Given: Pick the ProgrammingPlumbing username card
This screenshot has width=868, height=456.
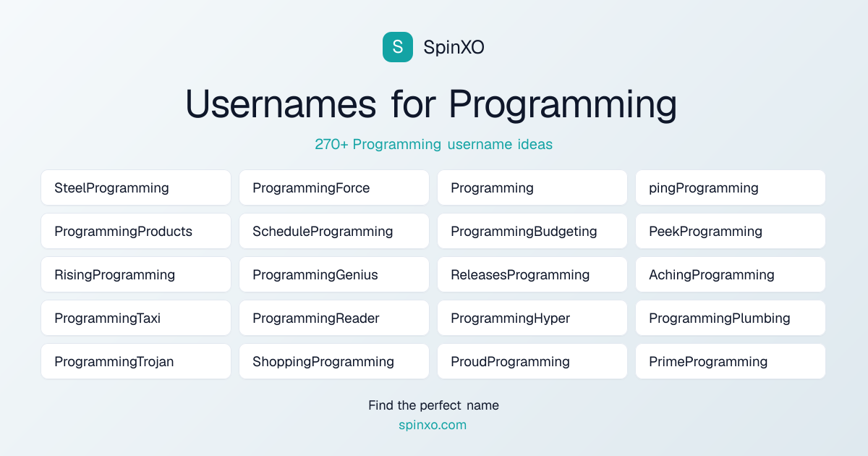Looking at the screenshot, I should click(x=731, y=318).
